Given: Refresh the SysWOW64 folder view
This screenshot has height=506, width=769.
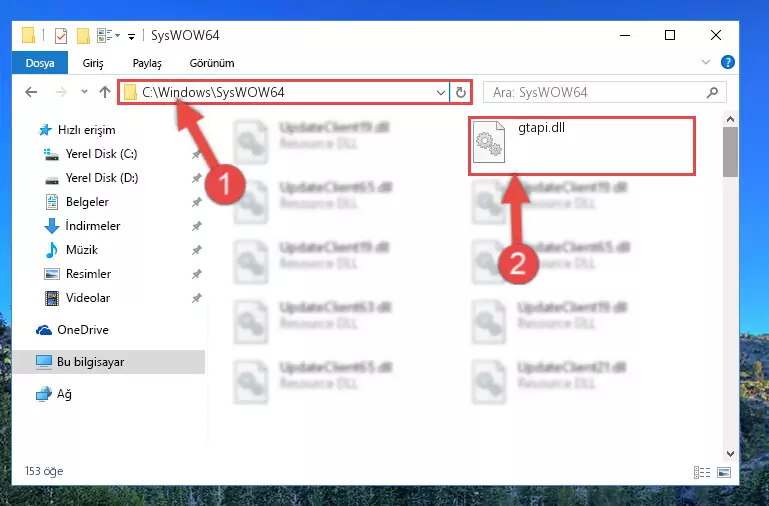Looking at the screenshot, I should 461,92.
